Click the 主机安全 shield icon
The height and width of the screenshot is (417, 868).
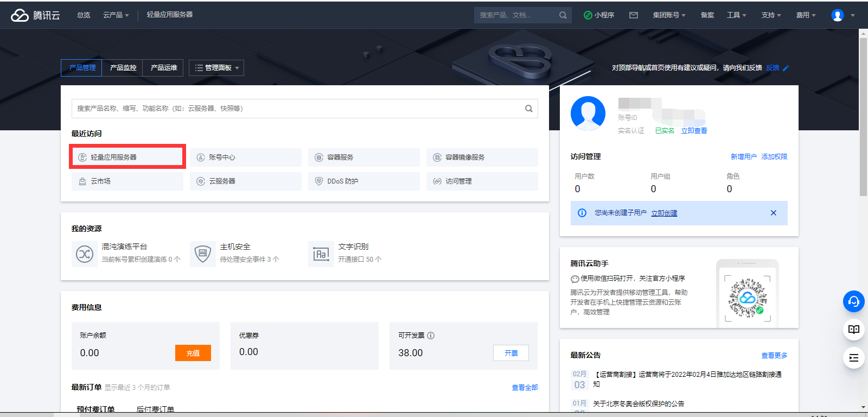pyautogui.click(x=203, y=254)
